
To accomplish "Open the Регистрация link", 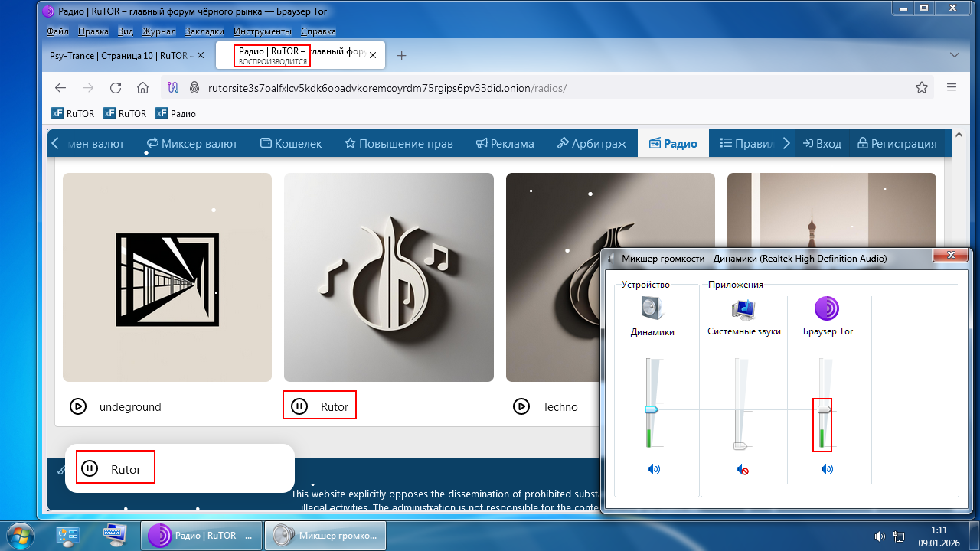I will [897, 143].
